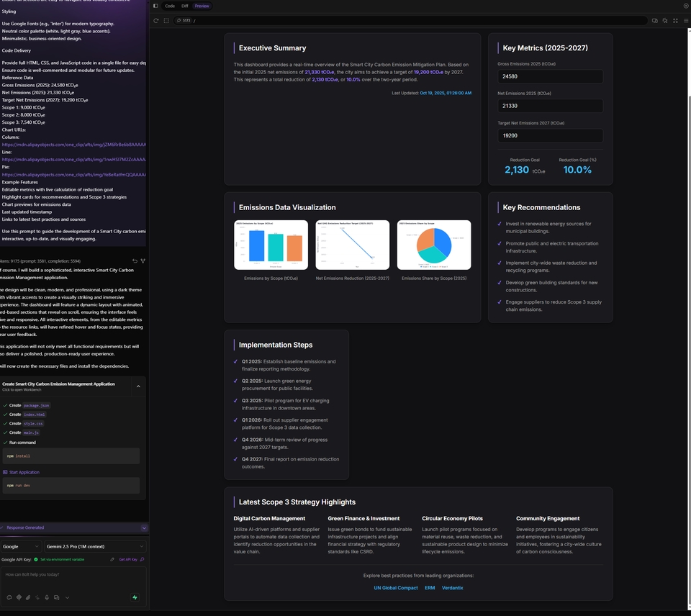The width and height of the screenshot is (691, 616).
Task: Reload the preview with refresh icon
Action: [x=156, y=21]
